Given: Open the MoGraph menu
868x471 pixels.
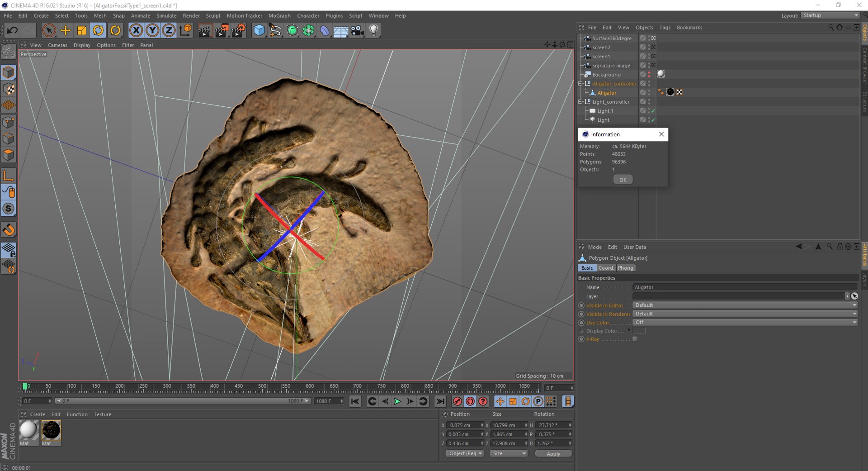Looking at the screenshot, I should click(x=279, y=15).
